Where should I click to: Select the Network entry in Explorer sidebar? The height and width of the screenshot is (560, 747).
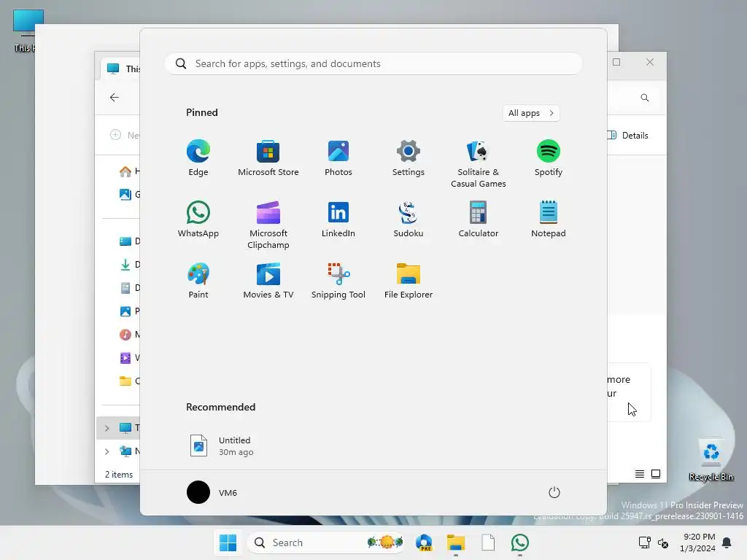129,451
